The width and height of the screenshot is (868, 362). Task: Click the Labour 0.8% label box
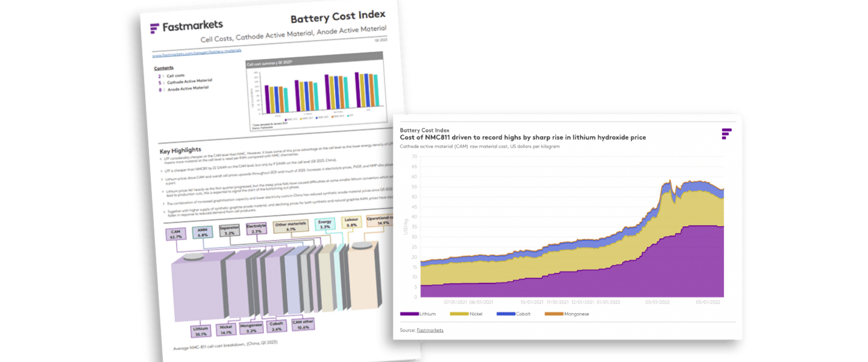[x=350, y=222]
